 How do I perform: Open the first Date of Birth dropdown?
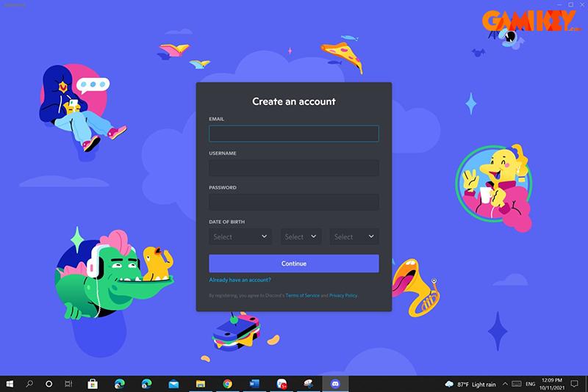pos(240,236)
